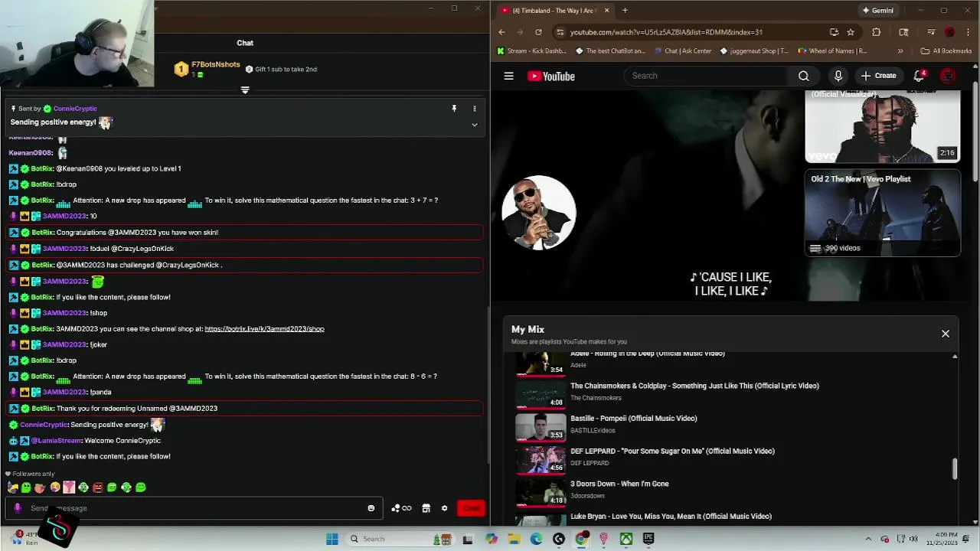The height and width of the screenshot is (551, 980).
Task: Show hidden system tray icons
Action: [869, 539]
